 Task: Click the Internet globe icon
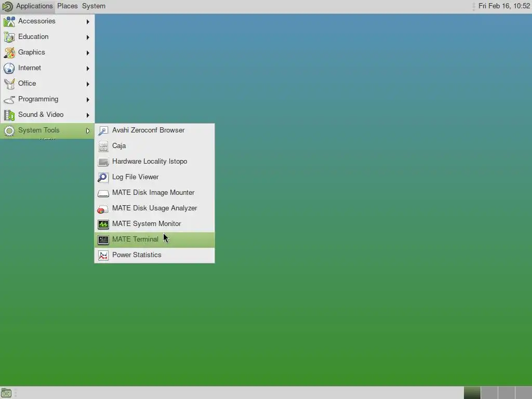point(9,68)
